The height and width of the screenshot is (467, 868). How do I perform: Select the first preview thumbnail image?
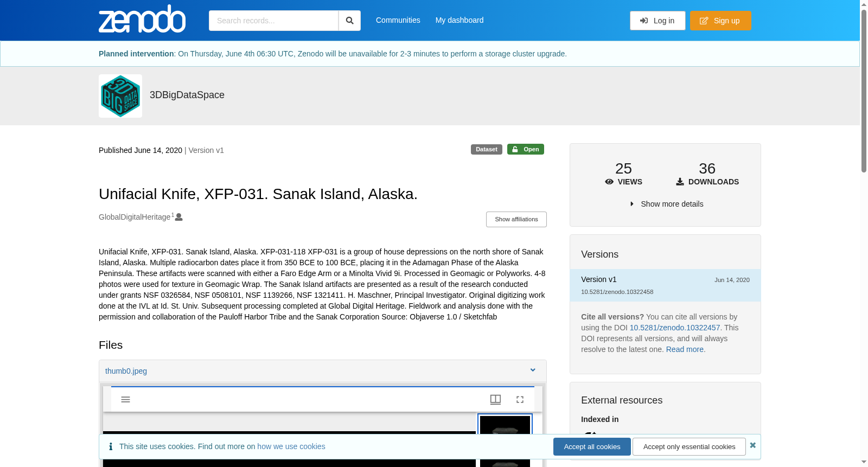[x=505, y=425]
